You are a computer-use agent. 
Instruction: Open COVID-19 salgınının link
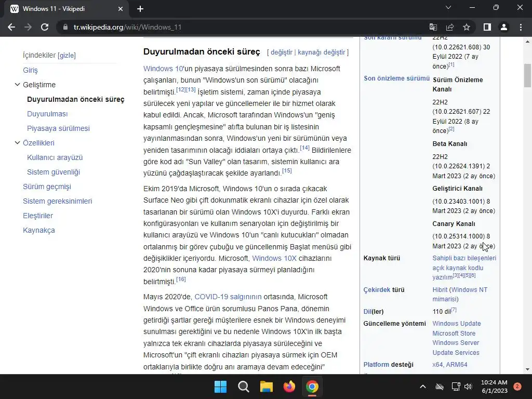tap(228, 297)
